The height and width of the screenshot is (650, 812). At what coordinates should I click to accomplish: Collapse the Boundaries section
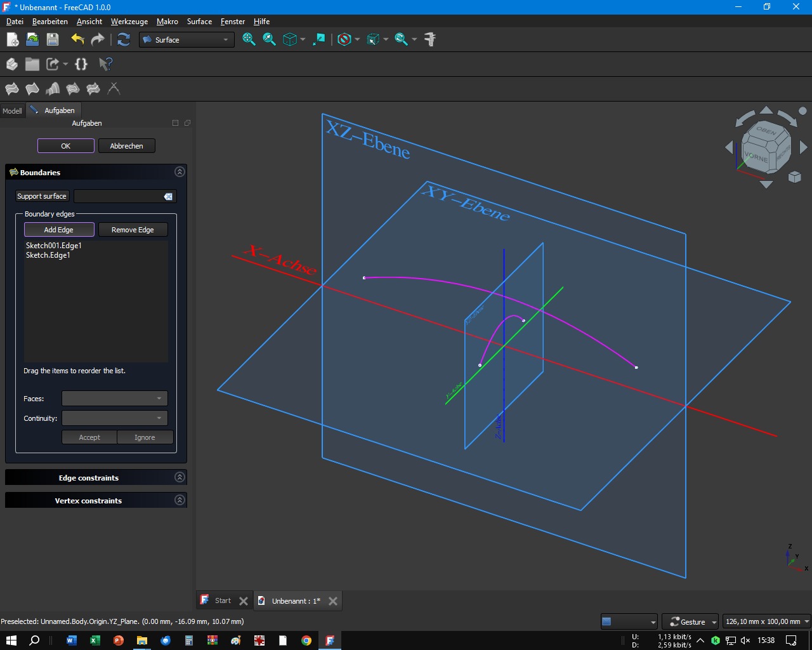click(x=180, y=172)
